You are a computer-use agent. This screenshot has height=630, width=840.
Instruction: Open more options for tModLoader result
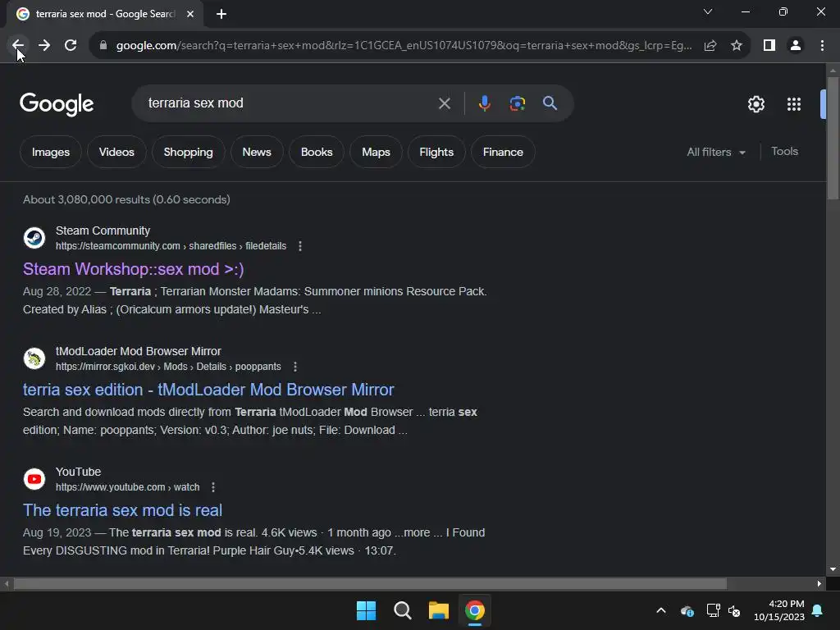pos(295,367)
